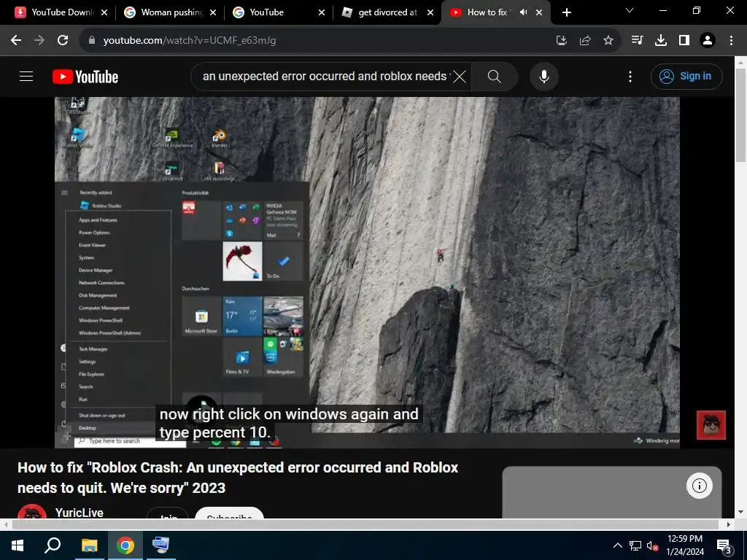Open the Chrome profile avatar
Viewport: 747px width, 560px height.
[708, 41]
